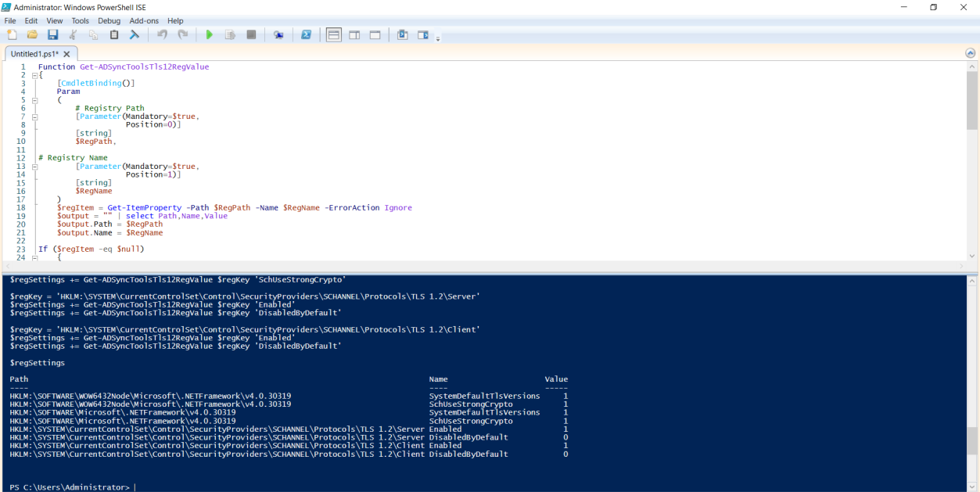
Task: Stop the running operation
Action: click(251, 34)
